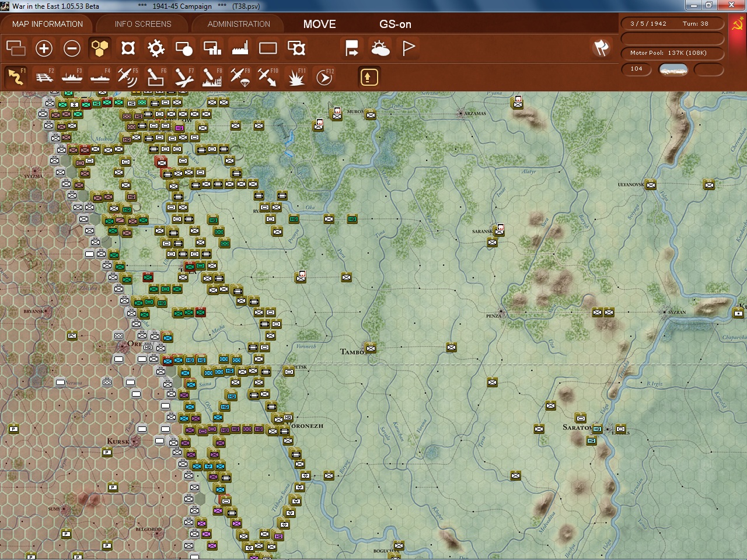Select F1 move mode
Viewport: 747px width, 560px height.
click(x=16, y=76)
